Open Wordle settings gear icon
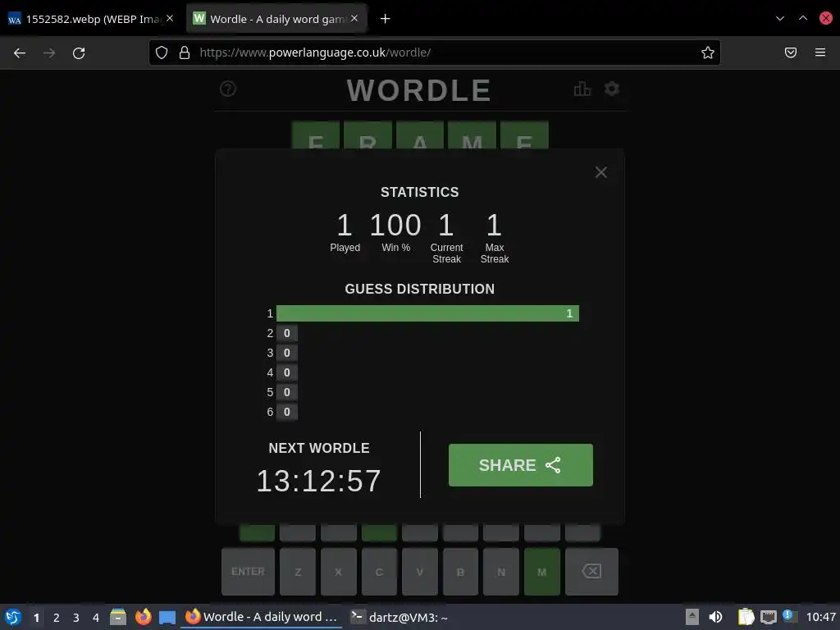This screenshot has height=630, width=840. 612,89
